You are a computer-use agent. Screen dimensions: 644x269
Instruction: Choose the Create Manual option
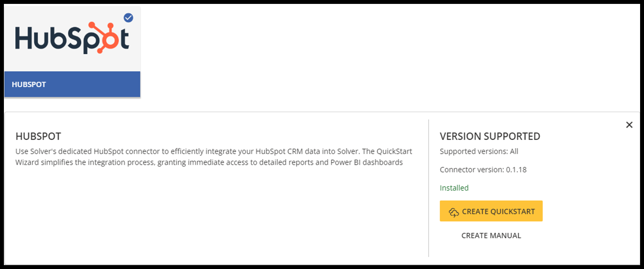[x=491, y=235]
